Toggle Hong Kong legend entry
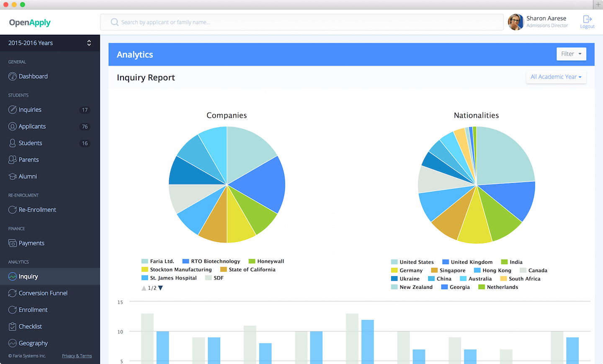Screen dimensions: 603x364 coord(492,270)
